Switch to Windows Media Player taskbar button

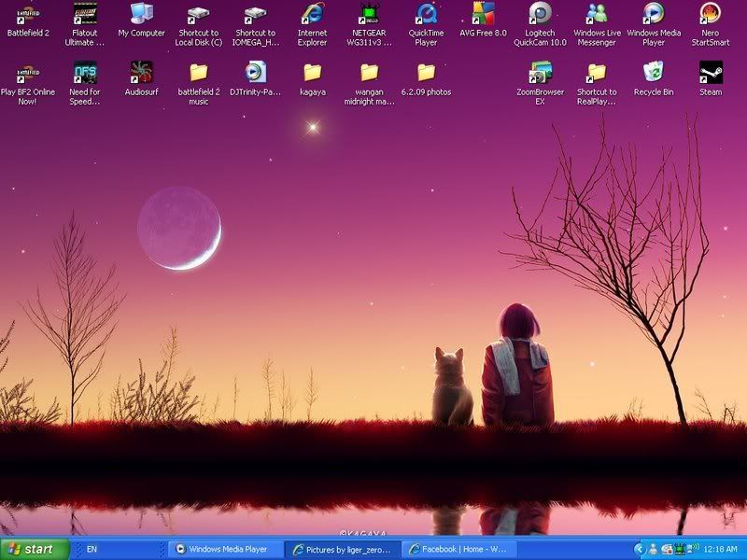(226, 549)
